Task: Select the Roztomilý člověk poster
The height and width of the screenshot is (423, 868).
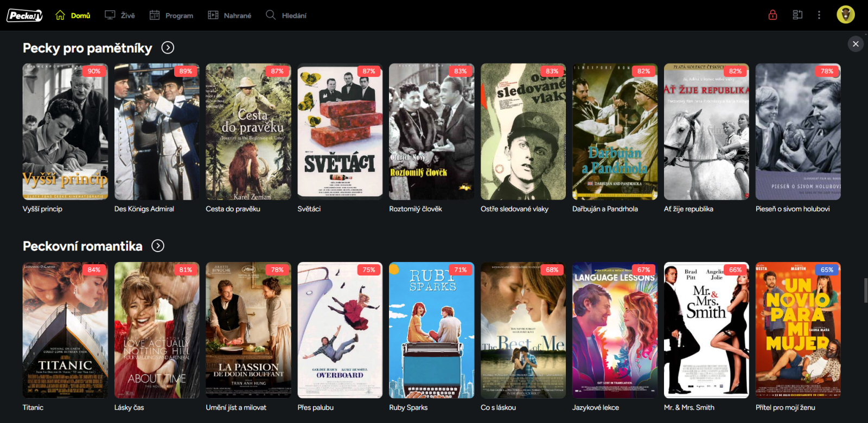Action: 432,132
